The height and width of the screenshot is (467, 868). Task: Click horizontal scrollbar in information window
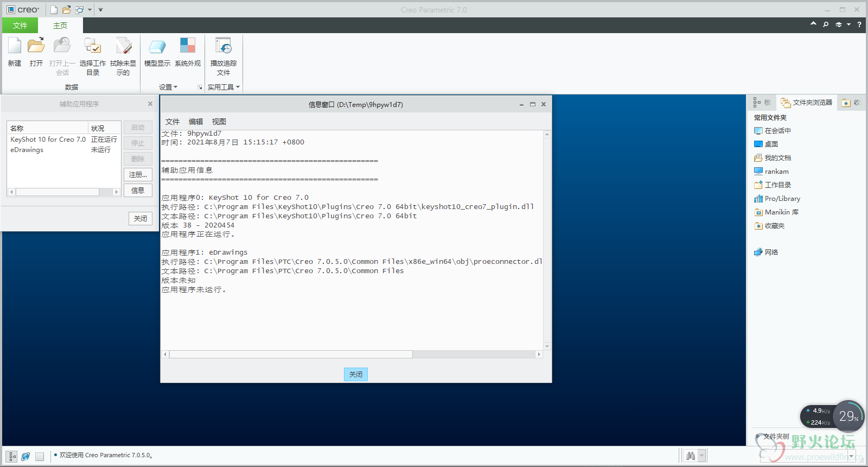291,355
